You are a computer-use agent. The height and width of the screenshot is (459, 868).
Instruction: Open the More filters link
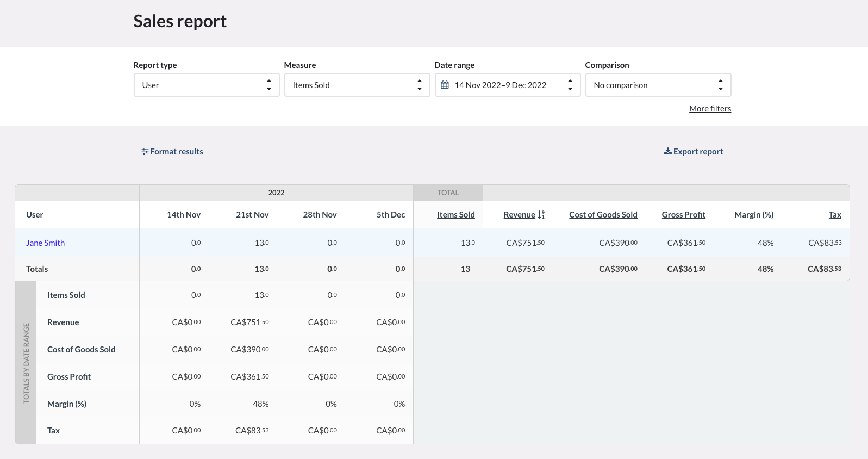(710, 109)
